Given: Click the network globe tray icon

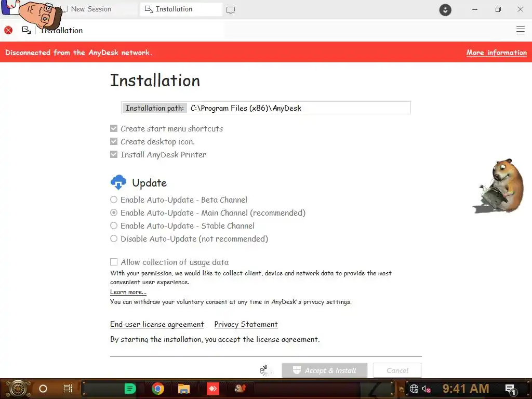Looking at the screenshot, I should pyautogui.click(x=414, y=389).
